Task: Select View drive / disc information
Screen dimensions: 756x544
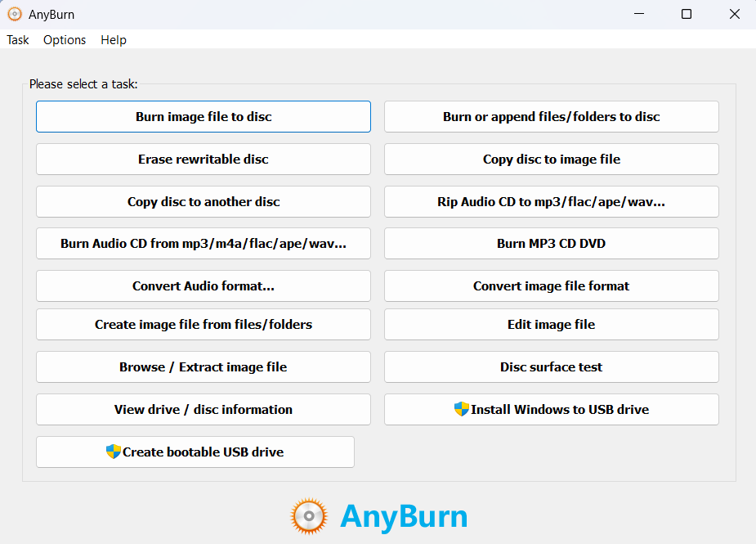Action: pos(203,409)
